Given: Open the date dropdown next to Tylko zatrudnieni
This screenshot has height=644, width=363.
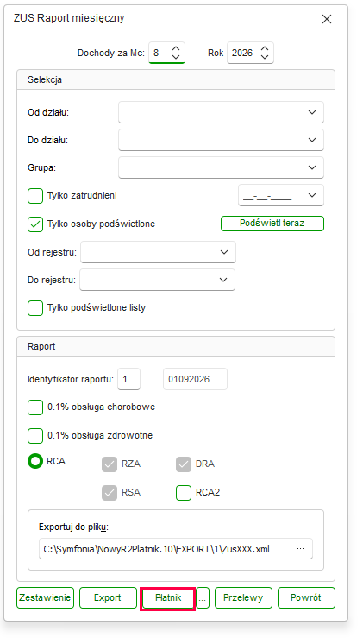Looking at the screenshot, I should tap(312, 195).
